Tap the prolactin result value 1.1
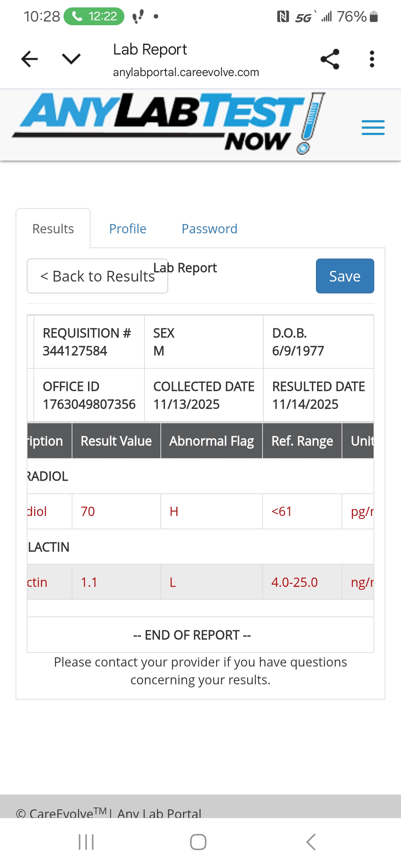Image resolution: width=401 pixels, height=868 pixels. 89,582
